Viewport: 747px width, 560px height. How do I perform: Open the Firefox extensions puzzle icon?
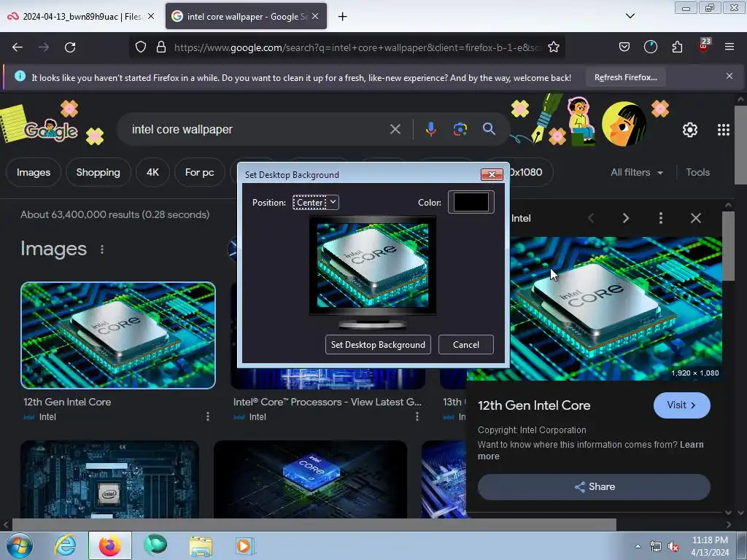coord(677,47)
